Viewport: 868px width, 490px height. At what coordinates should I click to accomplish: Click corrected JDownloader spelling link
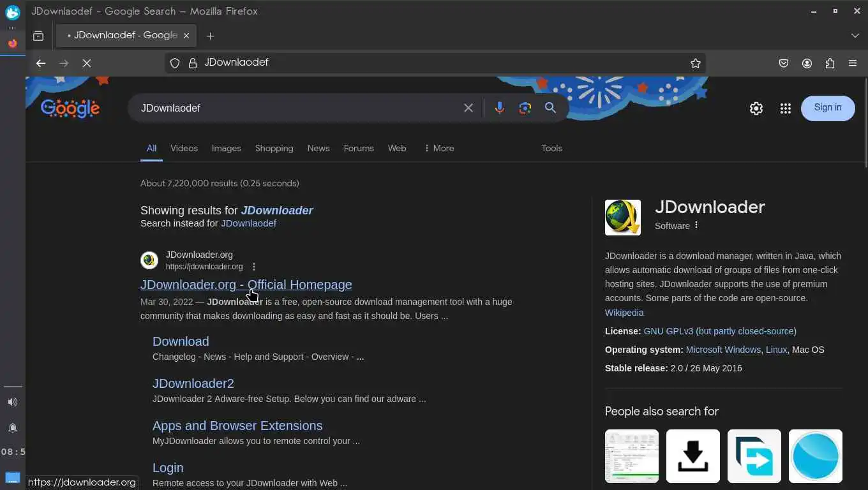277,211
